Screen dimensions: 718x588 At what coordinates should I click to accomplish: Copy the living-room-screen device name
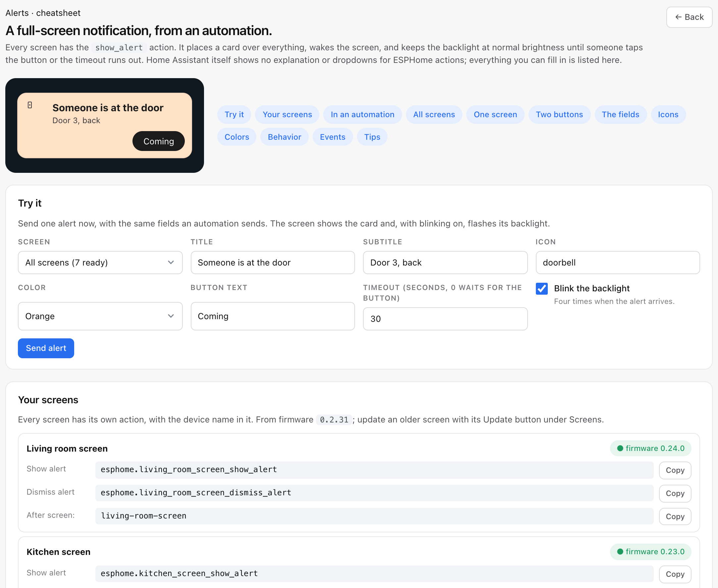(675, 516)
